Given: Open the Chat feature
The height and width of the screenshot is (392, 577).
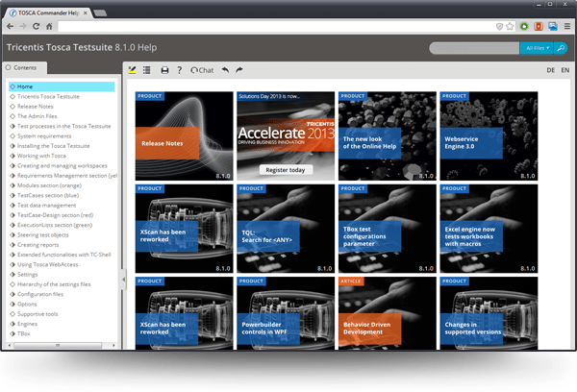Looking at the screenshot, I should (x=202, y=70).
